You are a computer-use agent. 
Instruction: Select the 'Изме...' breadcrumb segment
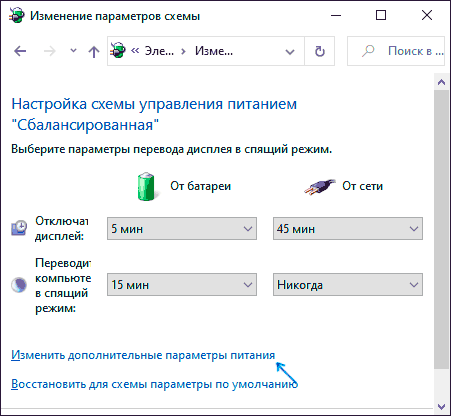(x=214, y=51)
